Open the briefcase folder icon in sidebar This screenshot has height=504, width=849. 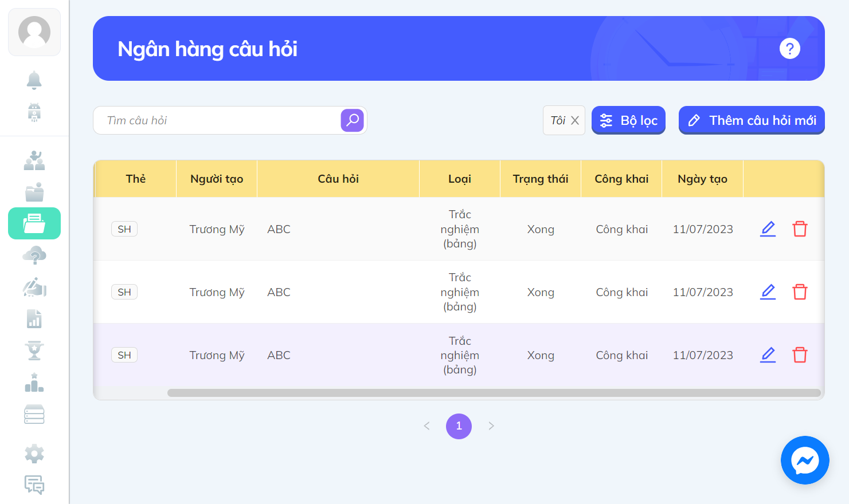tap(34, 192)
